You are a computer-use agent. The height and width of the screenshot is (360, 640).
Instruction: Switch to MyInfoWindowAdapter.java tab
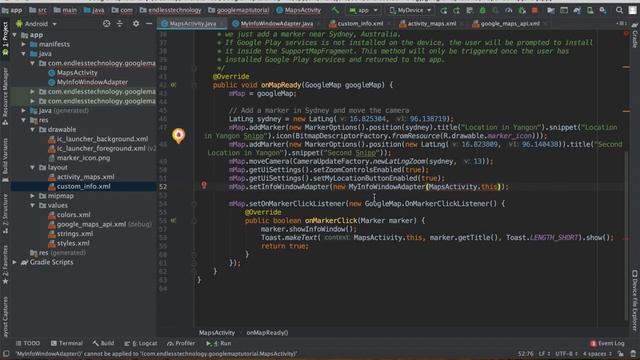(277, 24)
